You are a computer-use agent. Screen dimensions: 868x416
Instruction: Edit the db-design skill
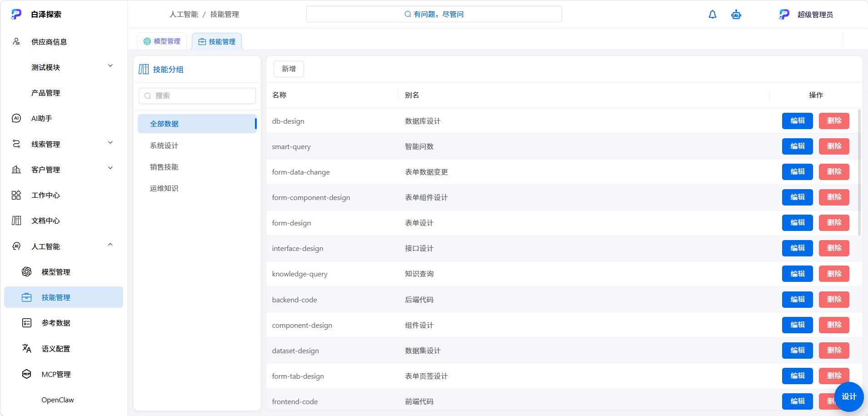(x=798, y=121)
